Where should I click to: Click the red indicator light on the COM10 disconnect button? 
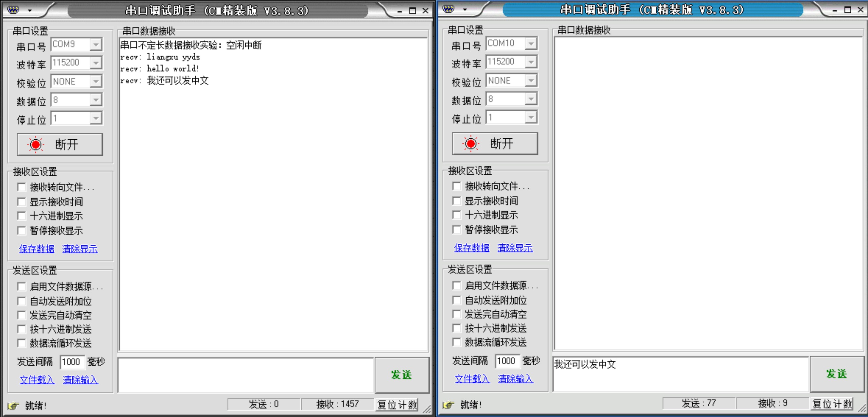(470, 144)
